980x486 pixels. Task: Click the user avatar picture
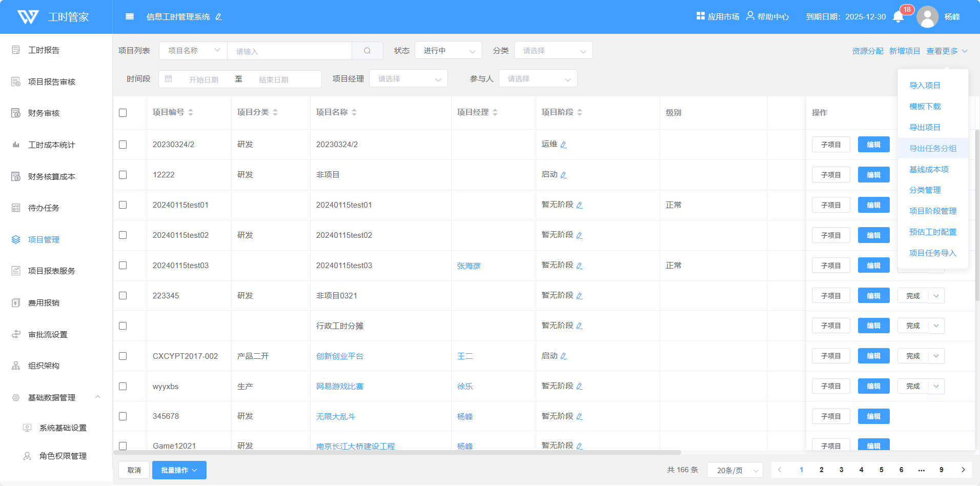(x=927, y=17)
